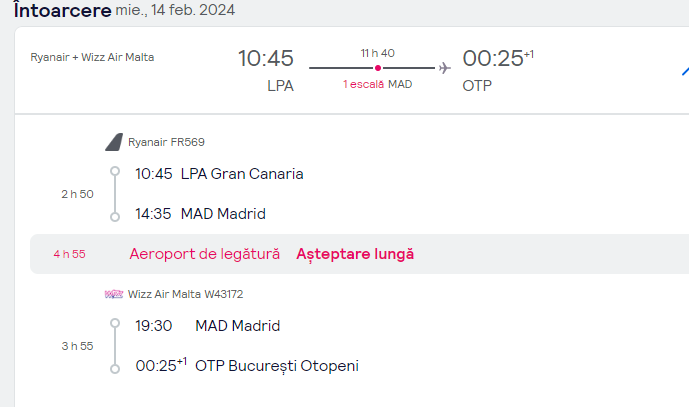689x407 pixels.
Task: Click the OTP arrival stop circle marker
Action: tap(115, 369)
